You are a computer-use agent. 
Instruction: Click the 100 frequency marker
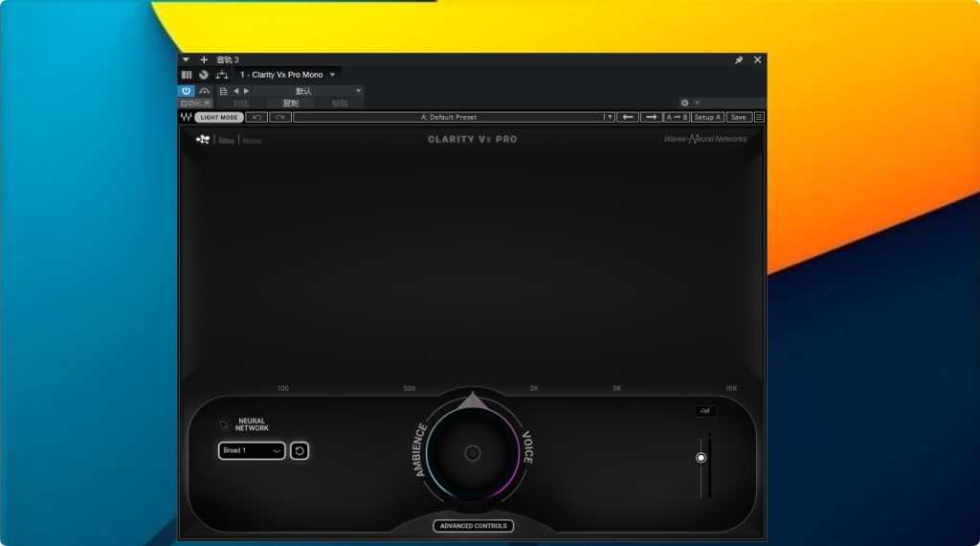pyautogui.click(x=282, y=388)
